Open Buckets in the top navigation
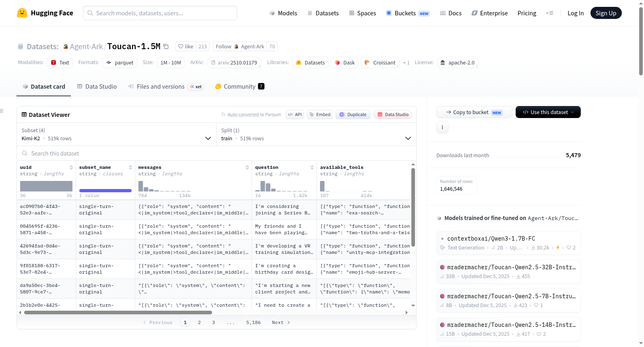Image resolution: width=644 pixels, height=347 pixels. [408, 13]
